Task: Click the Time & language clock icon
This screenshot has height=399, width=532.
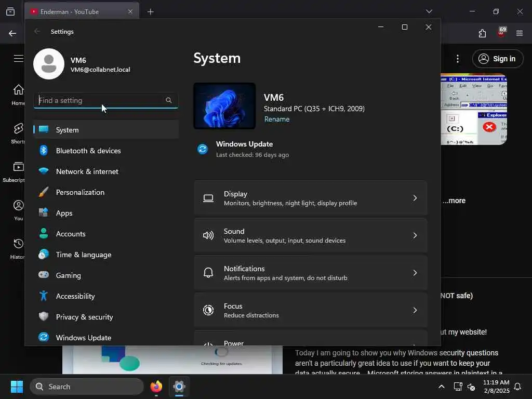Action: (44, 254)
